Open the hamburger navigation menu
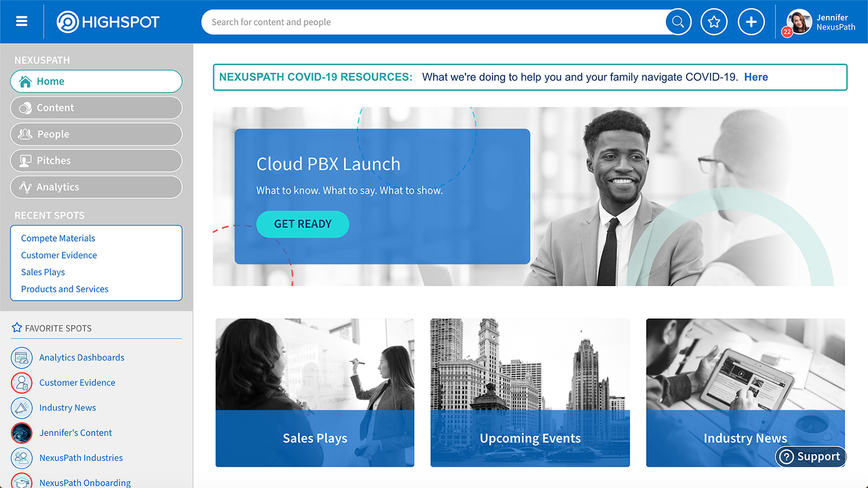Image resolution: width=868 pixels, height=488 pixels. tap(21, 21)
